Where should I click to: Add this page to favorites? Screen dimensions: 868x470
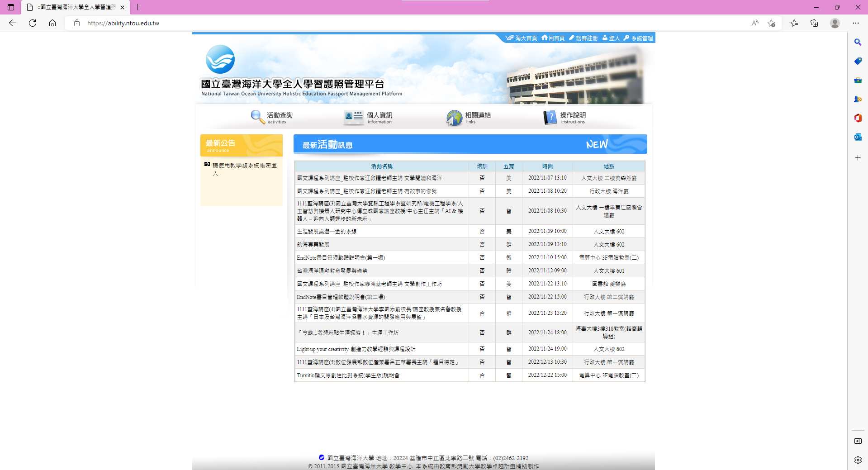coord(772,23)
